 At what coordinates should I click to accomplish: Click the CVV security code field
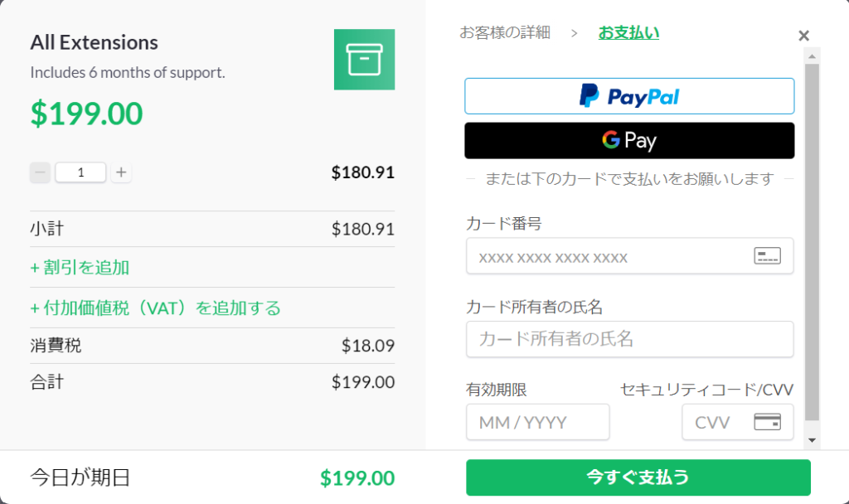point(715,422)
